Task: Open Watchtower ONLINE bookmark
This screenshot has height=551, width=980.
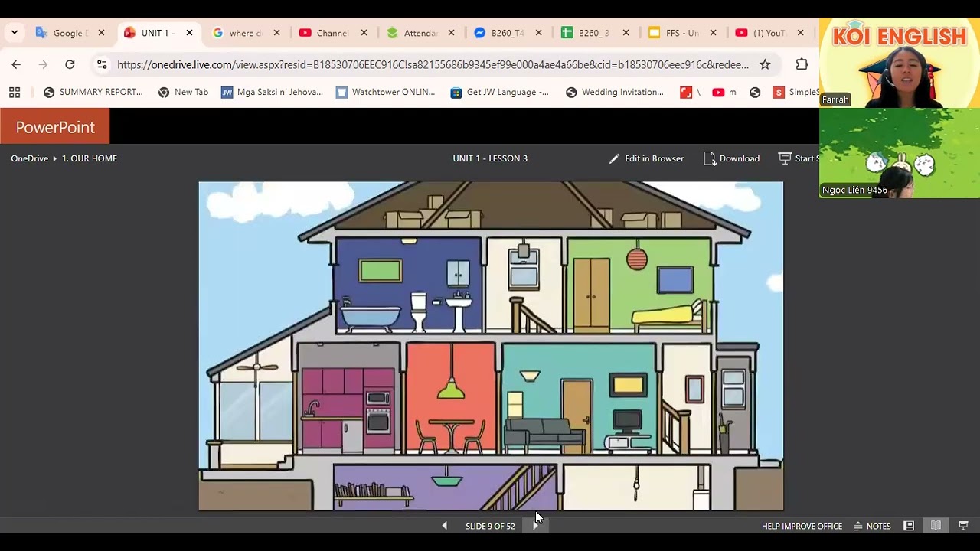Action: pyautogui.click(x=385, y=92)
